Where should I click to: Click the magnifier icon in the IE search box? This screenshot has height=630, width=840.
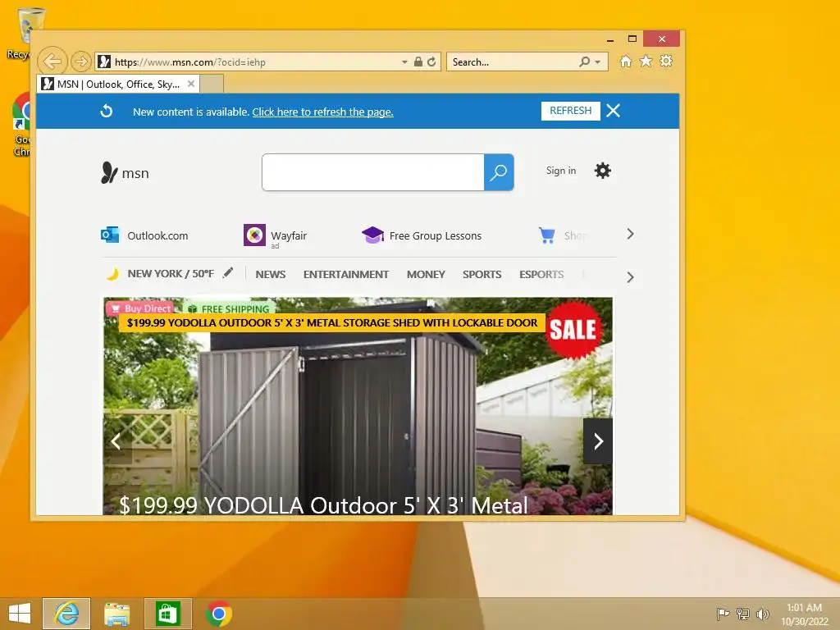584,62
